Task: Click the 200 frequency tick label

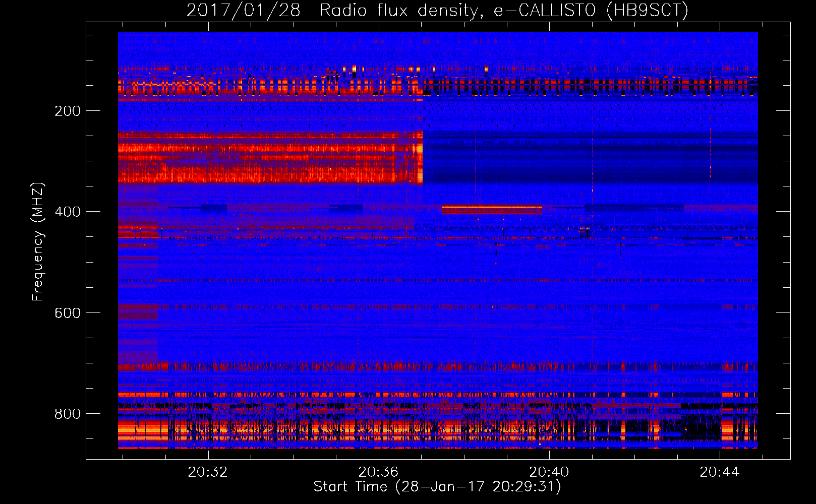Action: click(x=68, y=111)
